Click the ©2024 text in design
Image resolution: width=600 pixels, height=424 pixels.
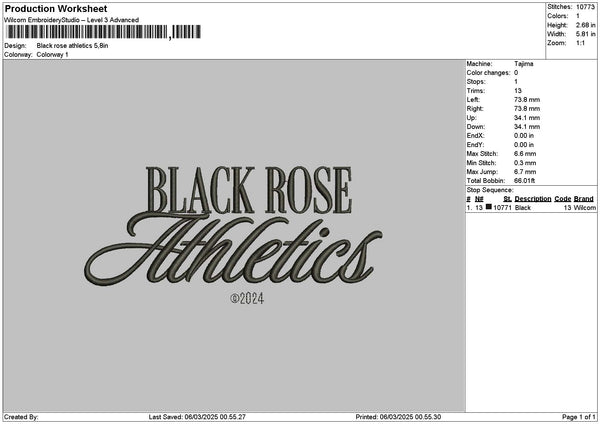click(x=247, y=298)
